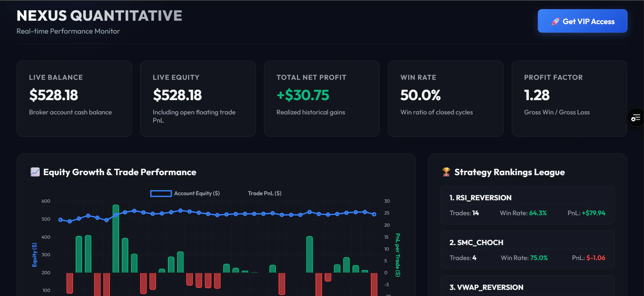This screenshot has width=644, height=296.
Task: Select the Total Net Profit +$30.75 value
Action: click(x=303, y=95)
